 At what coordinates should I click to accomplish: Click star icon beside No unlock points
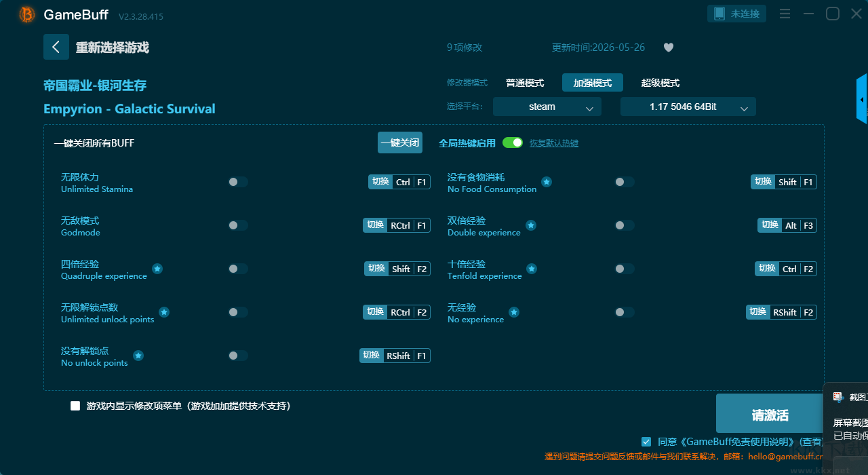coord(138,356)
